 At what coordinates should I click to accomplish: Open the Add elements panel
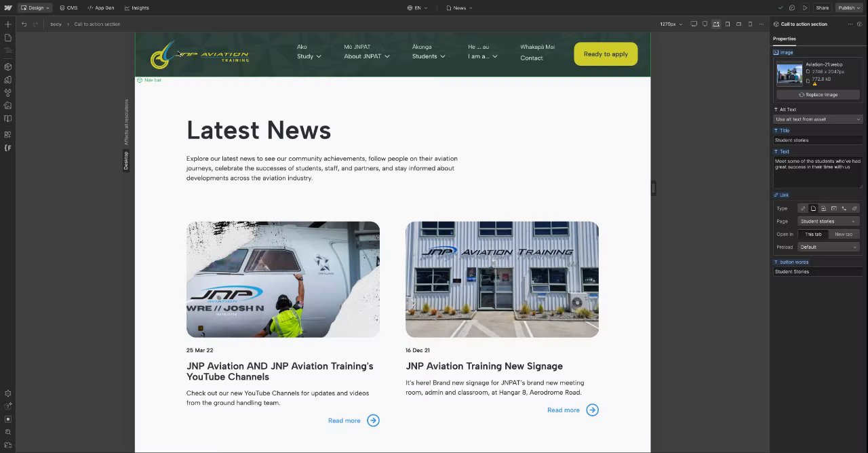click(8, 24)
